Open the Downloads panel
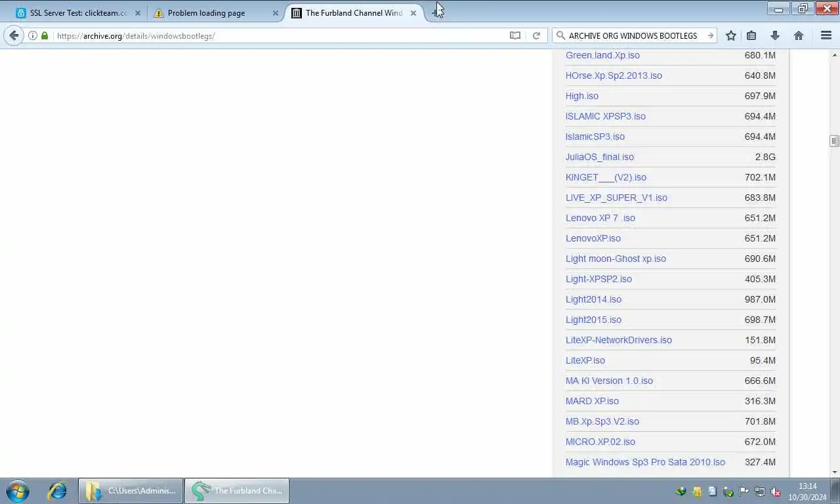Screen dimensions: 840x504 click(775, 35)
